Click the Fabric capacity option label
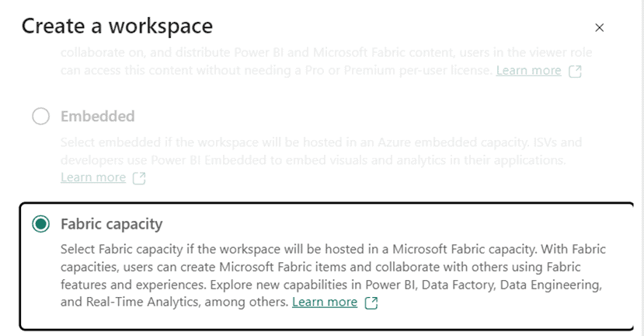This screenshot has width=644, height=336. 112,224
